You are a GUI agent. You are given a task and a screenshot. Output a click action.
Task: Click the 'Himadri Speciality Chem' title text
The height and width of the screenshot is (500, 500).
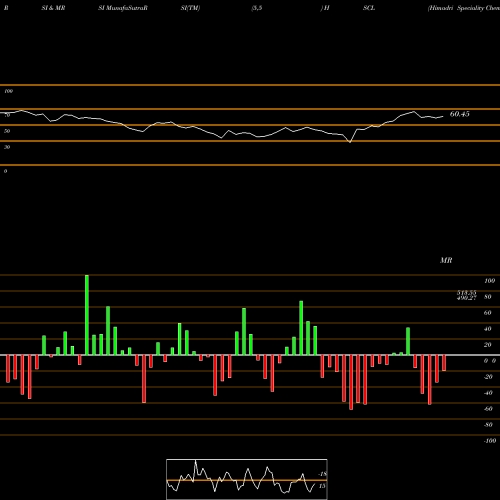pyautogui.click(x=464, y=8)
